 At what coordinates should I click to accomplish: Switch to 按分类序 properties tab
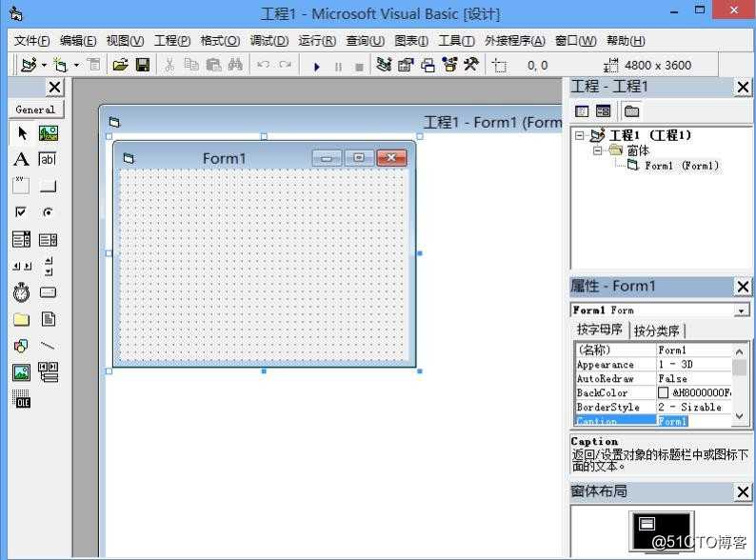point(657,330)
